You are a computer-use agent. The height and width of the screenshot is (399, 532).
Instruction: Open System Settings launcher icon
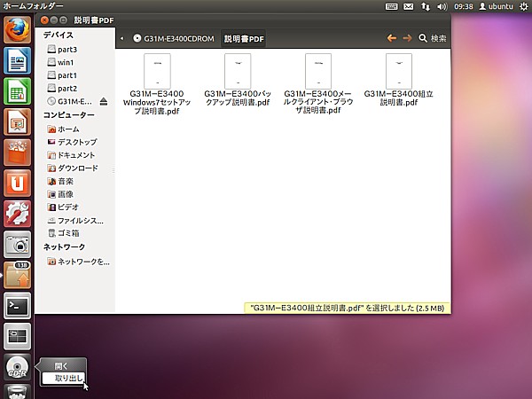pos(17,214)
